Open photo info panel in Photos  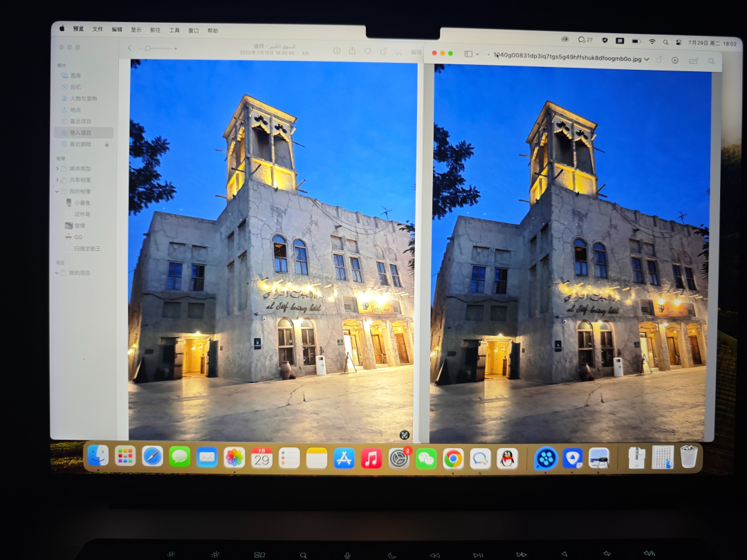click(337, 50)
